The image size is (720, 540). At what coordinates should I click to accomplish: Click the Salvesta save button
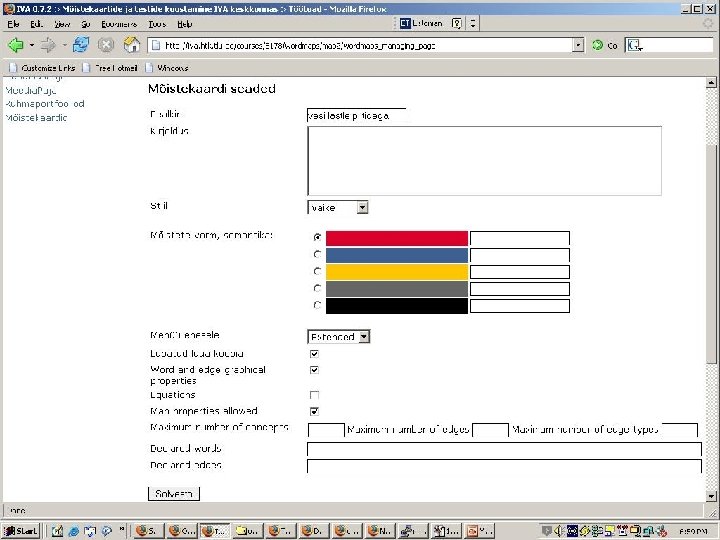174,494
